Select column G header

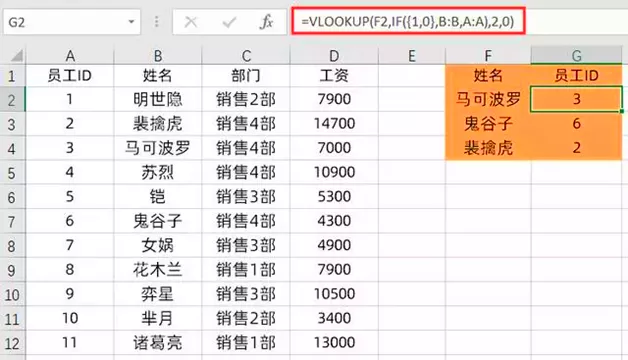tap(576, 56)
